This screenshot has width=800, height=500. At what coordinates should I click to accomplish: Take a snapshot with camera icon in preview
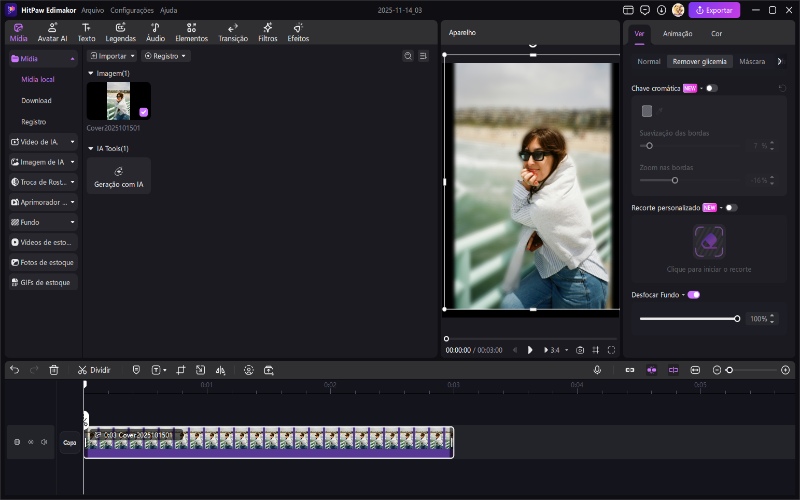[580, 350]
